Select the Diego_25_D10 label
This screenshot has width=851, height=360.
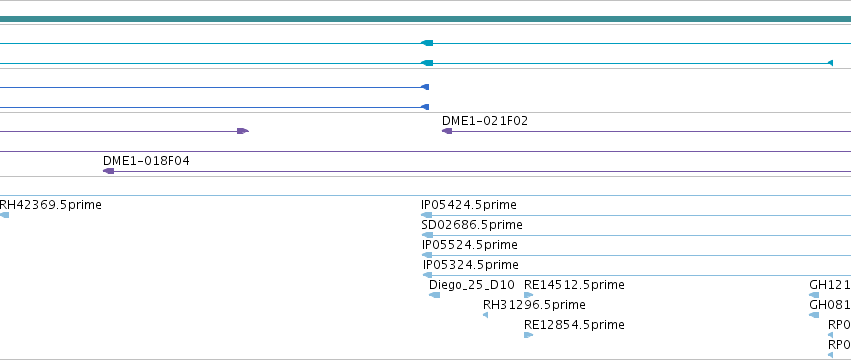(472, 285)
